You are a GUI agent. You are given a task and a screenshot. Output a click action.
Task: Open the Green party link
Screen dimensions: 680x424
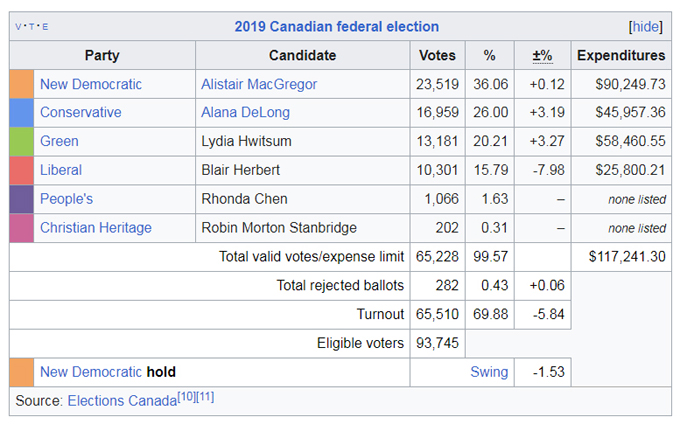pyautogui.click(x=59, y=142)
